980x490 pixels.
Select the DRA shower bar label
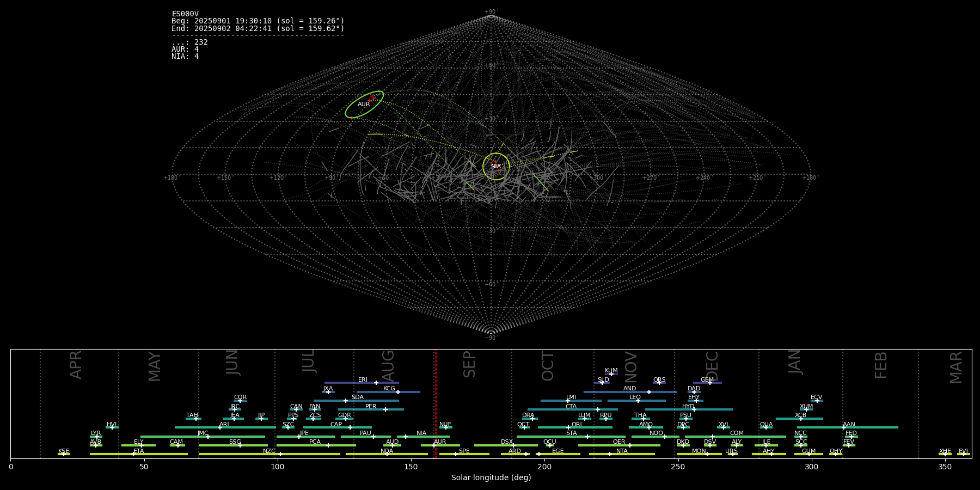click(528, 415)
